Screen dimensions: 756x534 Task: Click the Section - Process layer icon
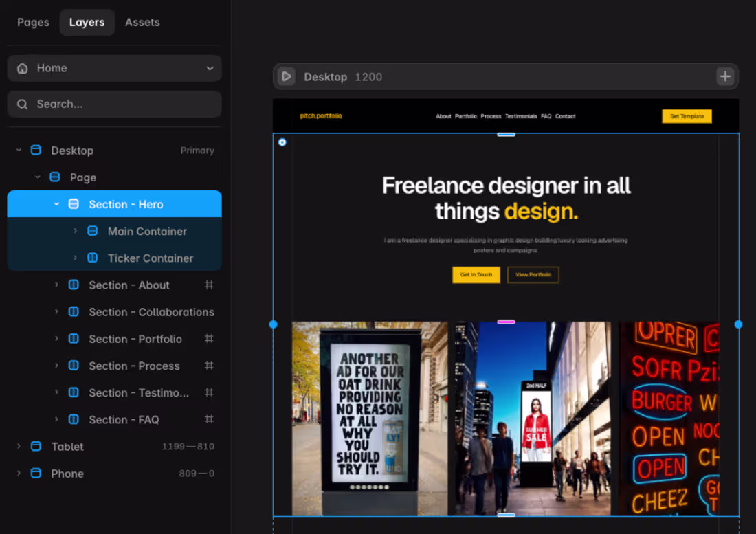tap(74, 366)
